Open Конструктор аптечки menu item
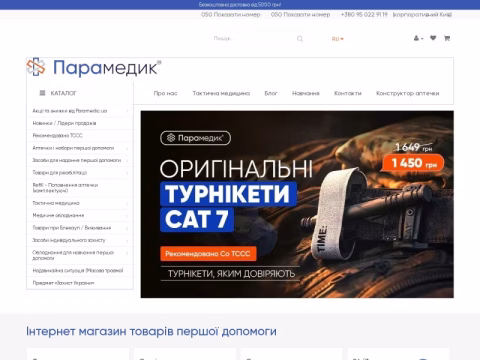 407,93
